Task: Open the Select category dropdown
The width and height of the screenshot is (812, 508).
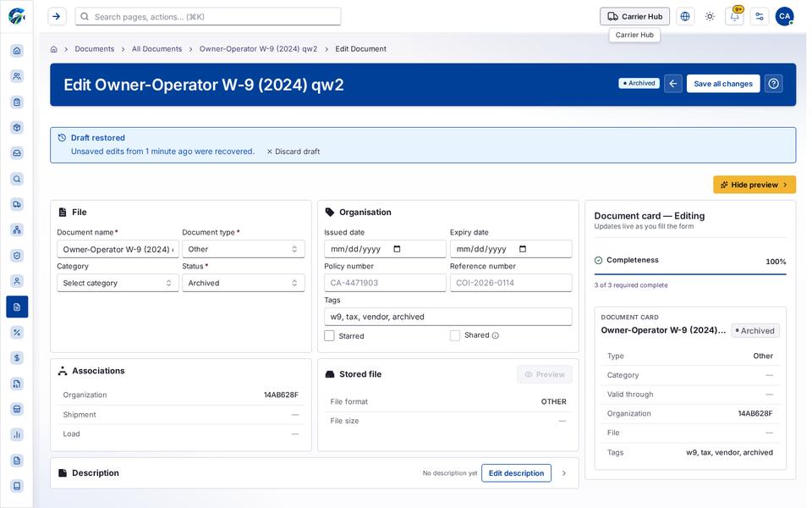Action: tap(118, 283)
